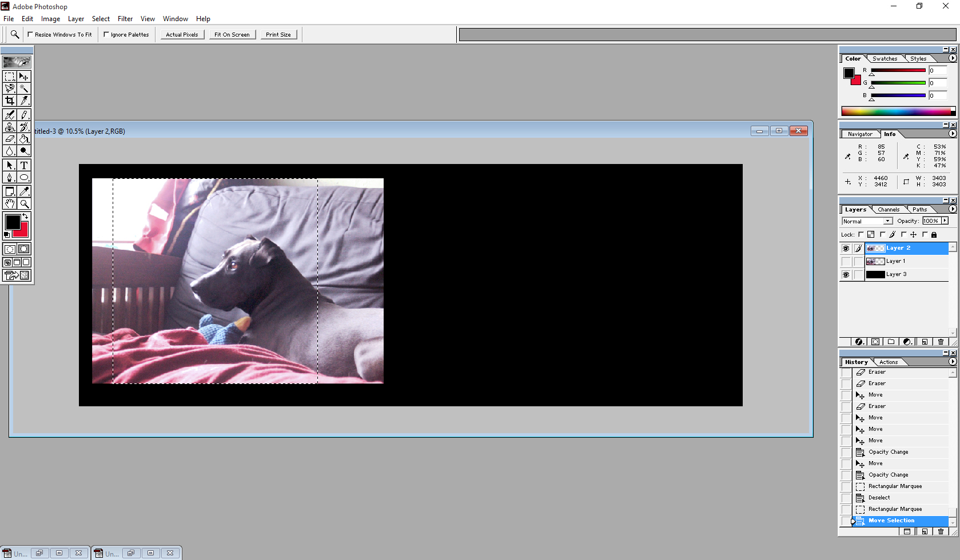The image size is (960, 560).
Task: Delete layer using Layers panel trash icon
Action: (941, 342)
